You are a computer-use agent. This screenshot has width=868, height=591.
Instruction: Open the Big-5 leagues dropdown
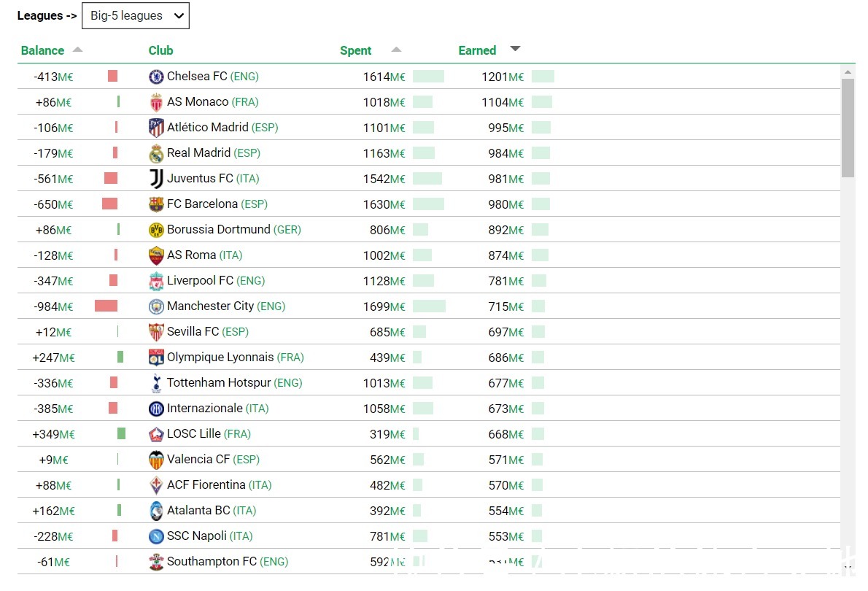135,15
